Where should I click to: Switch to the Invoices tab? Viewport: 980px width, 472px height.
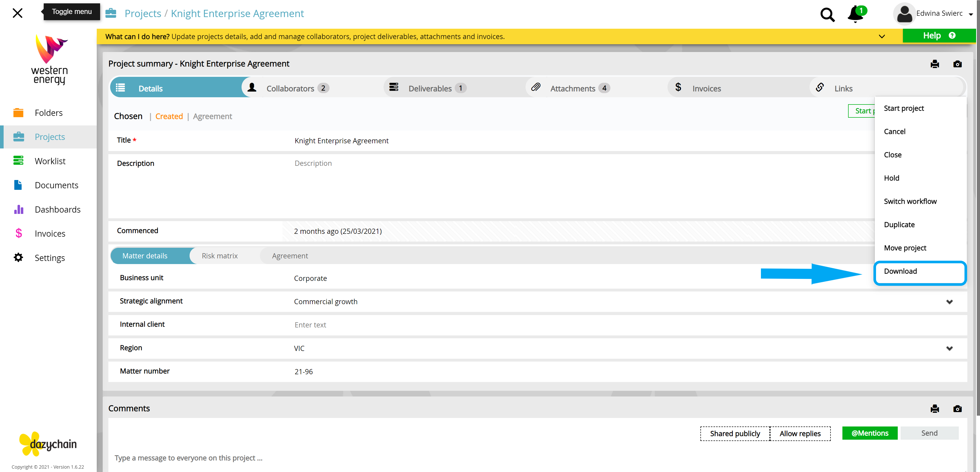point(738,88)
